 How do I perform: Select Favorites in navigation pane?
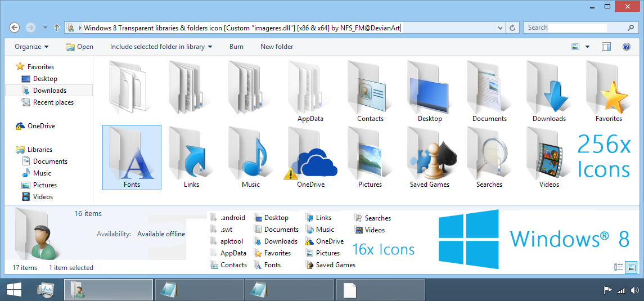(35, 66)
